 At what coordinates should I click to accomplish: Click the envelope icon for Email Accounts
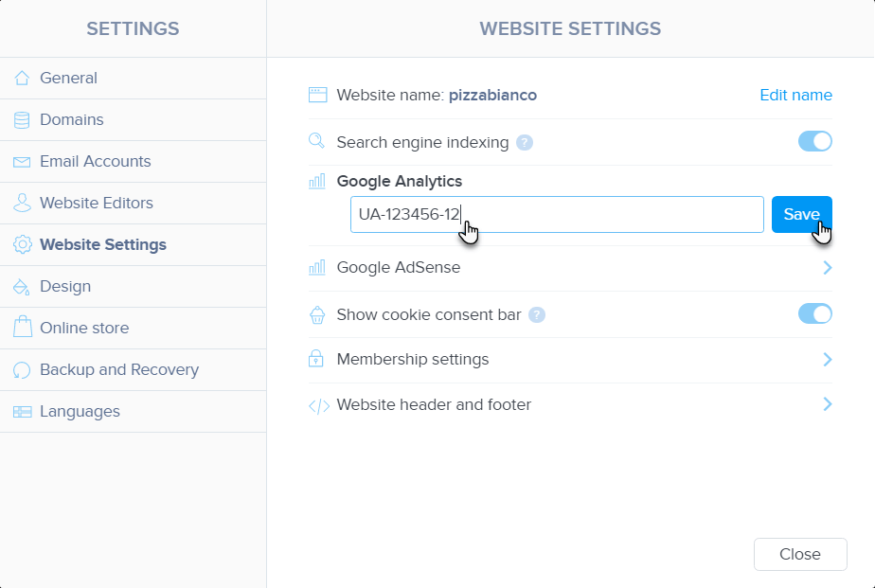(22, 162)
